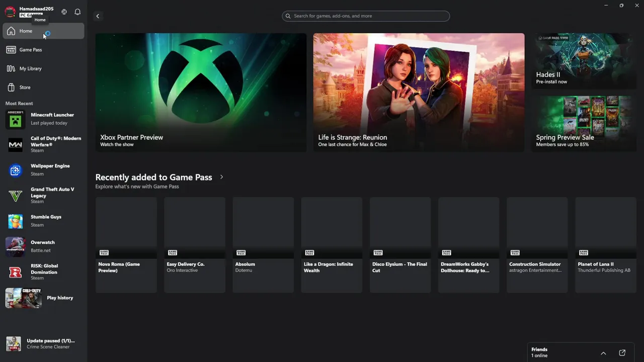Open the Update paused Crime Scene Cleaner entry
This screenshot has width=644, height=362.
(43, 344)
